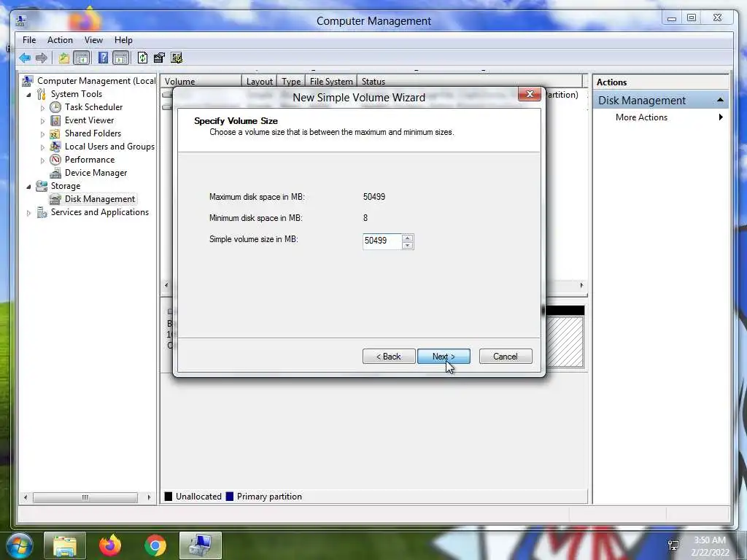
Task: Click the blue Help question mark icon
Action: pyautogui.click(x=103, y=58)
